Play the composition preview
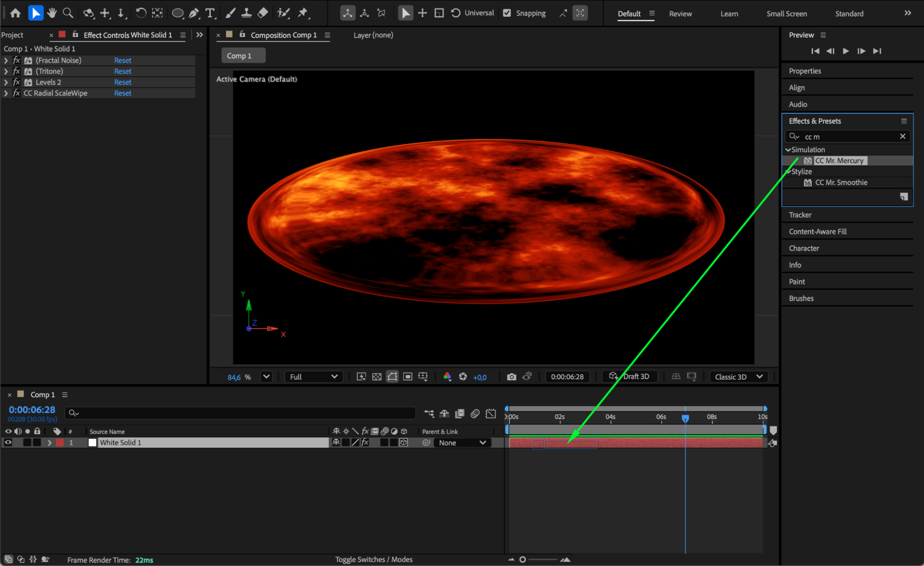This screenshot has width=924, height=566. (x=846, y=51)
